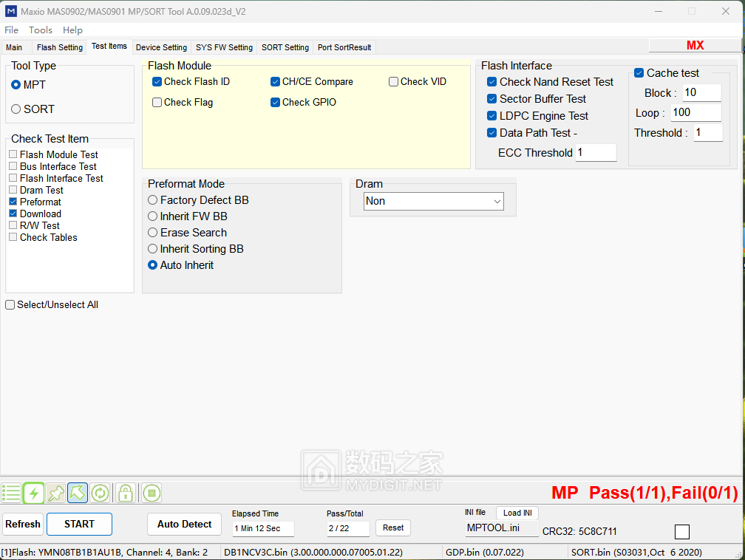The height and width of the screenshot is (560, 745).
Task: Click the START button
Action: point(79,525)
